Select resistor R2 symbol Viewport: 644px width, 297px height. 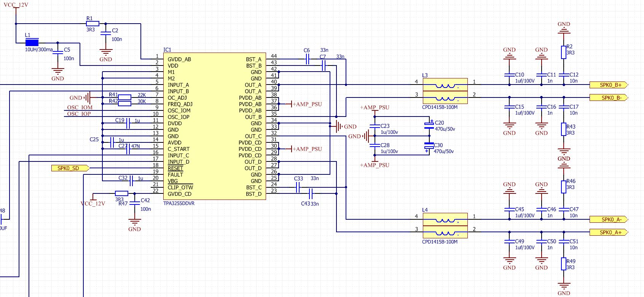(564, 52)
